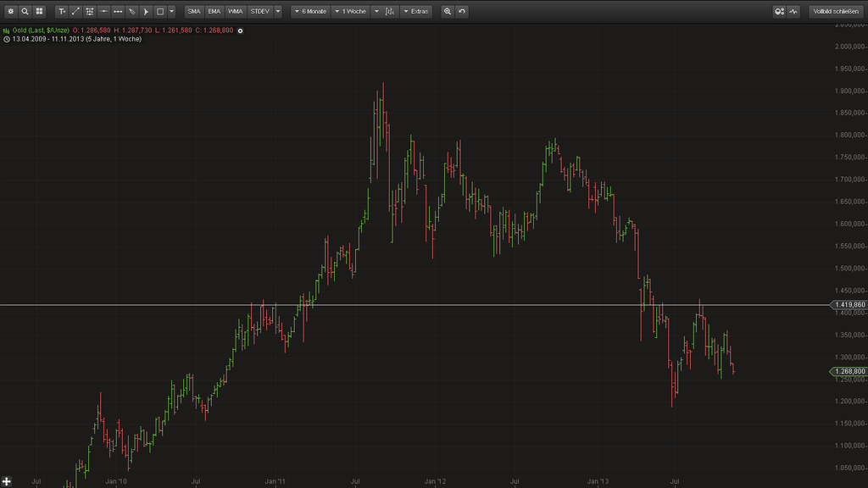
Task: Click the low value L: 1.261,580
Action: (173, 30)
